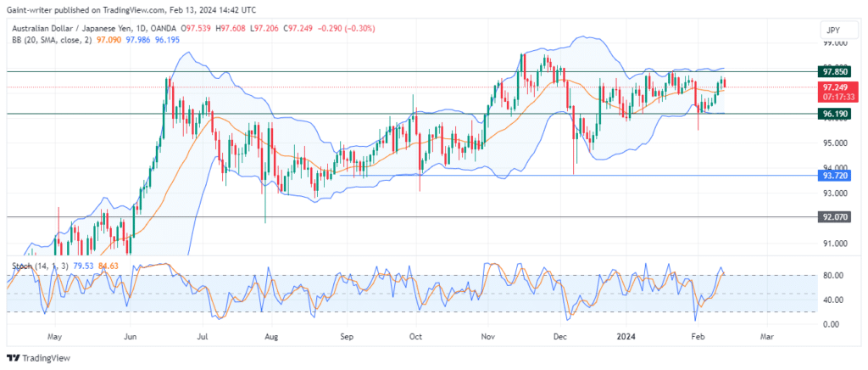Click the Oct label on time axis
Screen dimensions: 868x370
coord(415,336)
